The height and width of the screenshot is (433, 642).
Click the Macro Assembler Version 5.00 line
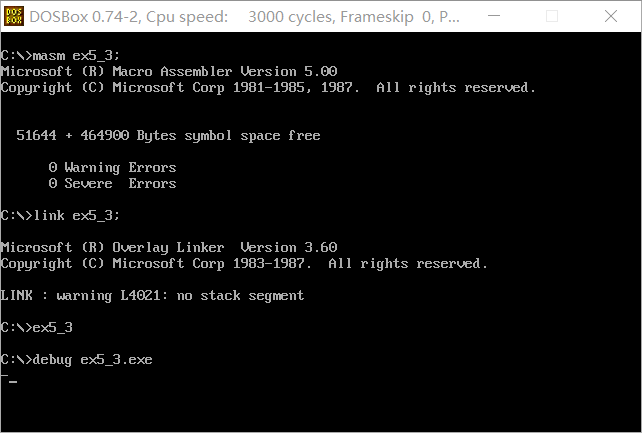[169, 72]
